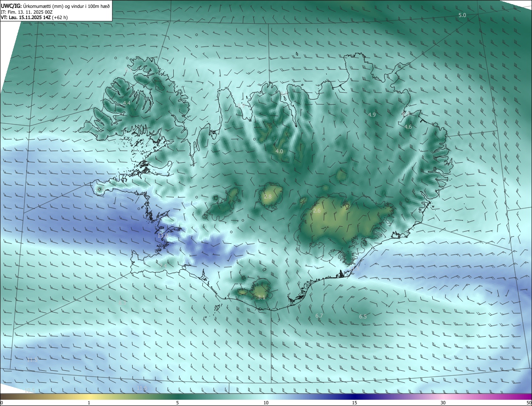This screenshot has height=406, width=532.
Task: Click the 7.4 value label
Action: 164,265
